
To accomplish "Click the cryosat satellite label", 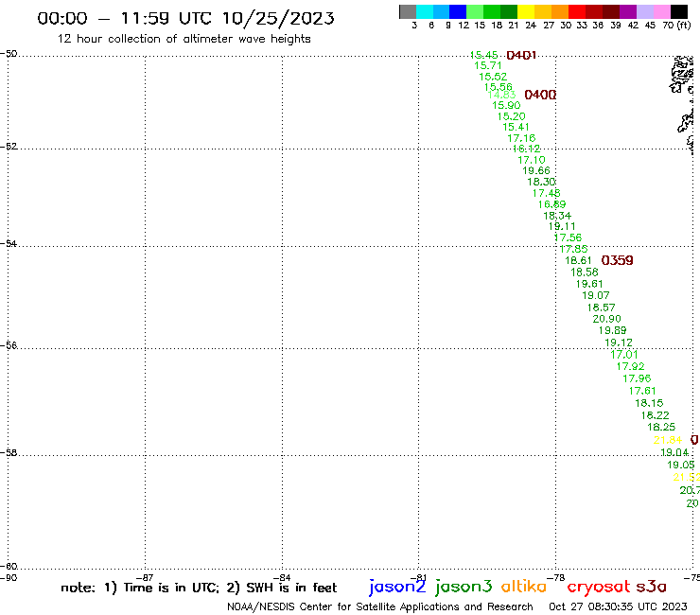I will tap(599, 587).
